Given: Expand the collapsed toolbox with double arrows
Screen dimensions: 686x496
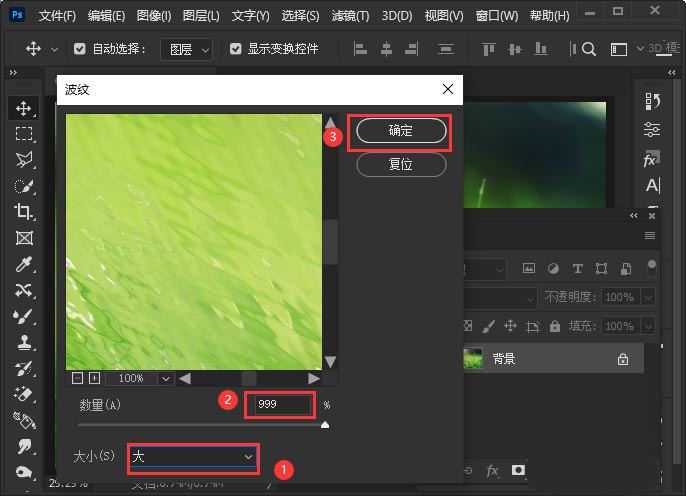Looking at the screenshot, I should 13,73.
